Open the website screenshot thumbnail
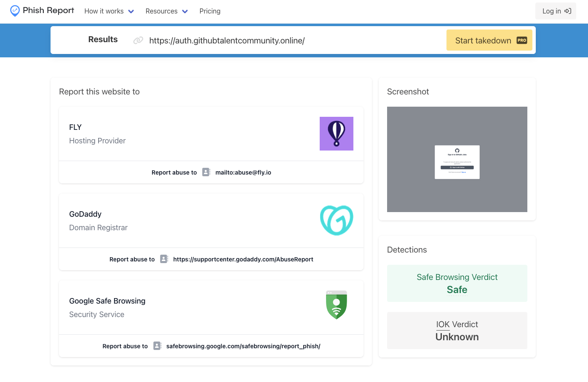The height and width of the screenshot is (382, 588). pyautogui.click(x=457, y=159)
